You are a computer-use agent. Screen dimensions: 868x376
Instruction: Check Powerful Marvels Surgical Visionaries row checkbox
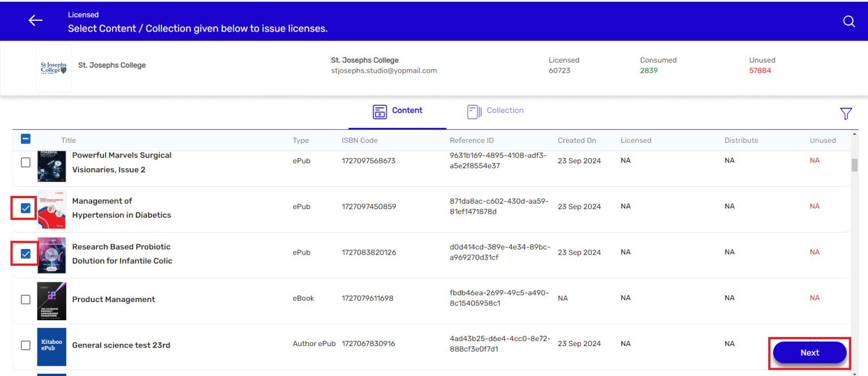tap(25, 163)
